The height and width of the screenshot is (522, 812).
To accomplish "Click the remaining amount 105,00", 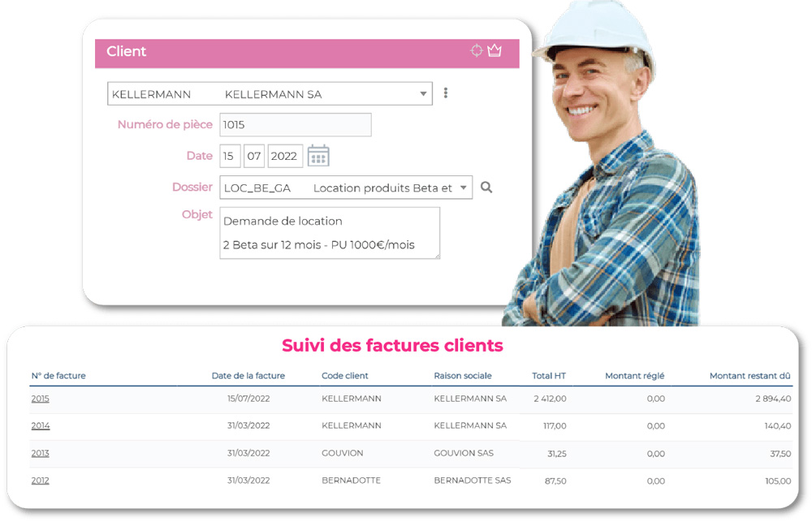I will [x=779, y=481].
